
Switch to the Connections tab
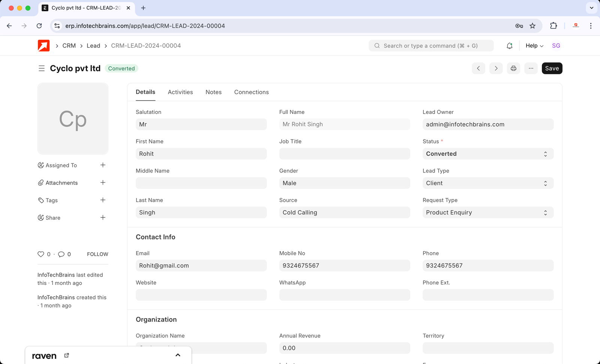(x=251, y=92)
